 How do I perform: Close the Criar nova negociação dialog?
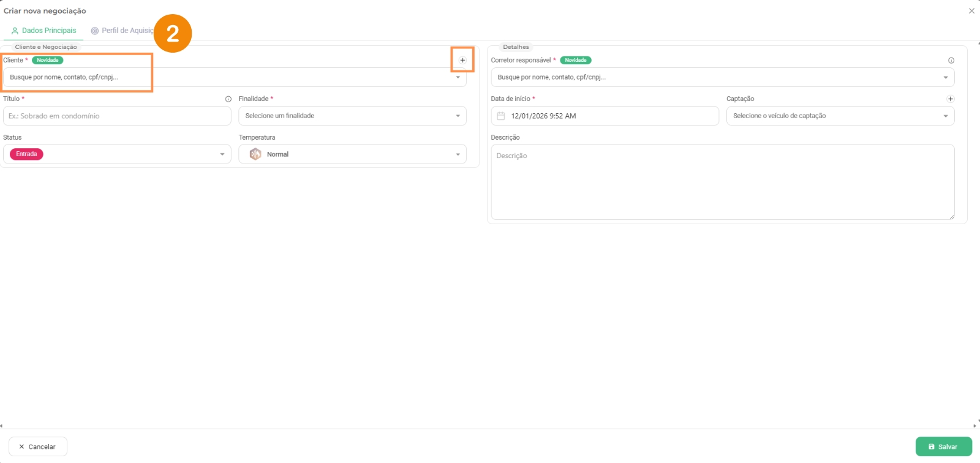coord(971,11)
